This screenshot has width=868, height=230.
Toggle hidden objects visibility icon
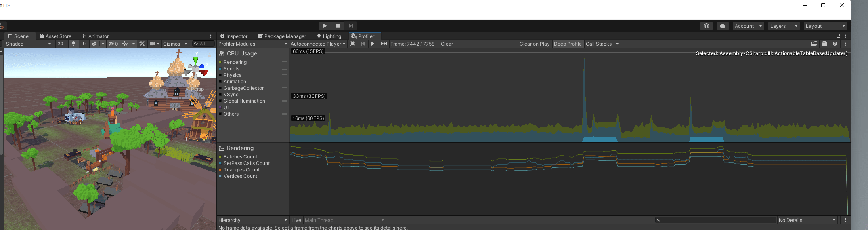(x=113, y=44)
